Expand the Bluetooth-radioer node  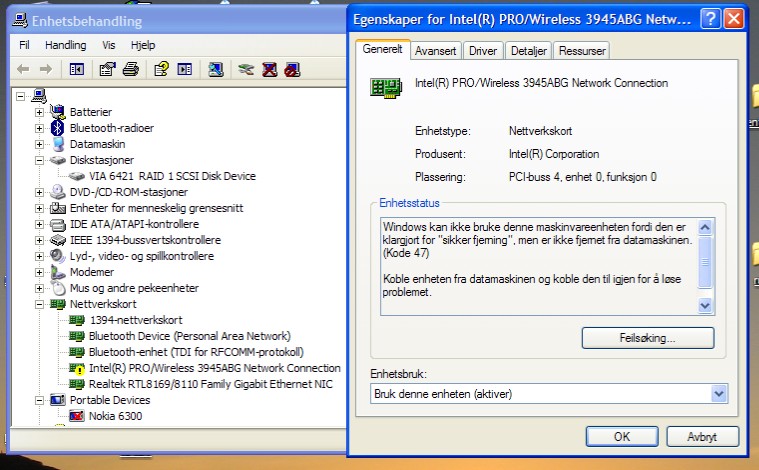click(x=39, y=128)
